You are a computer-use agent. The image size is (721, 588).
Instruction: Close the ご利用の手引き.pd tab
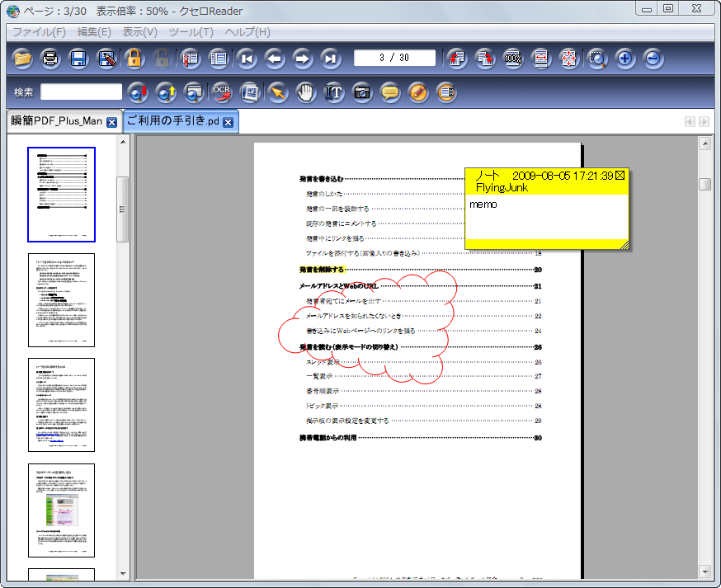point(228,122)
